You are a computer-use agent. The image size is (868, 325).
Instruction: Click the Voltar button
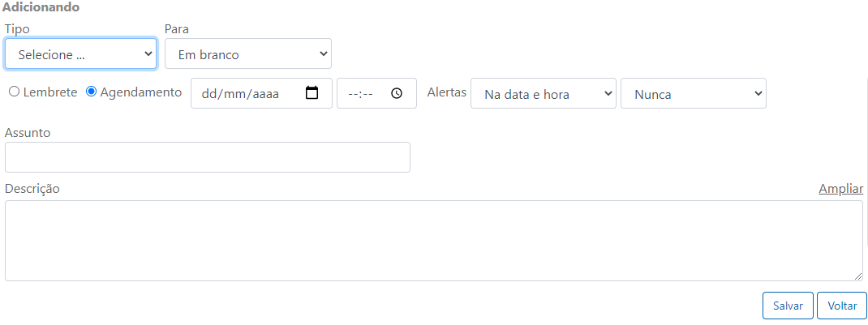(842, 306)
